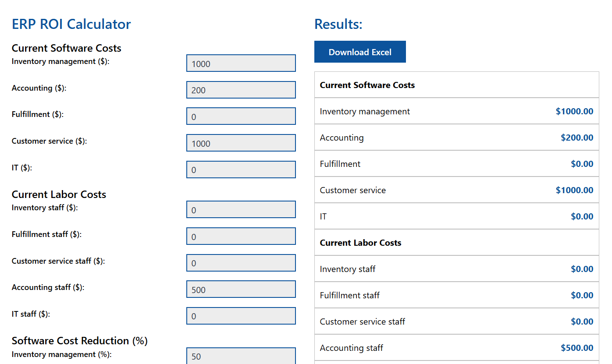Click the IT staff ($) input field
This screenshot has height=364, width=612.
click(241, 316)
